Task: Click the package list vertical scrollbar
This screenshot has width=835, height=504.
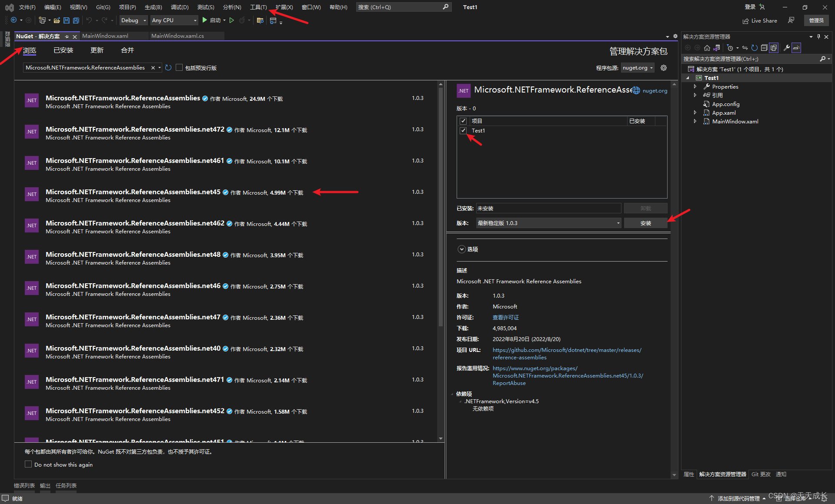Action: (x=441, y=206)
